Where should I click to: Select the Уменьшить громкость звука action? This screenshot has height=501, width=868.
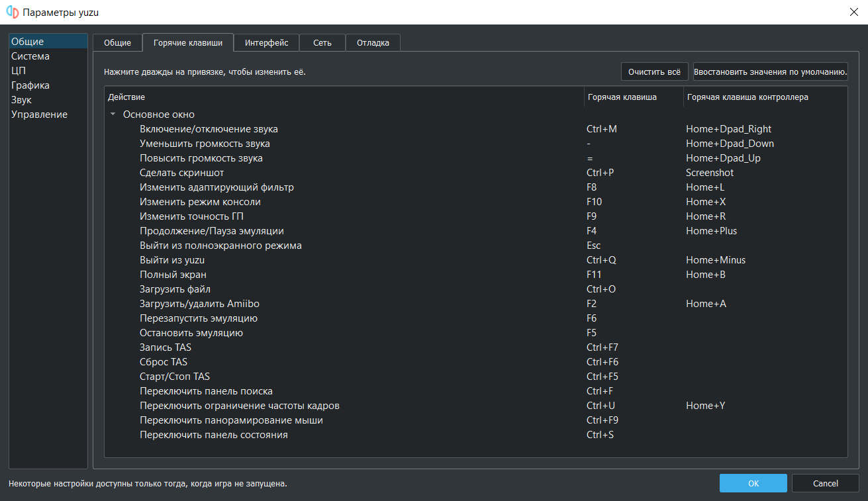pyautogui.click(x=205, y=144)
